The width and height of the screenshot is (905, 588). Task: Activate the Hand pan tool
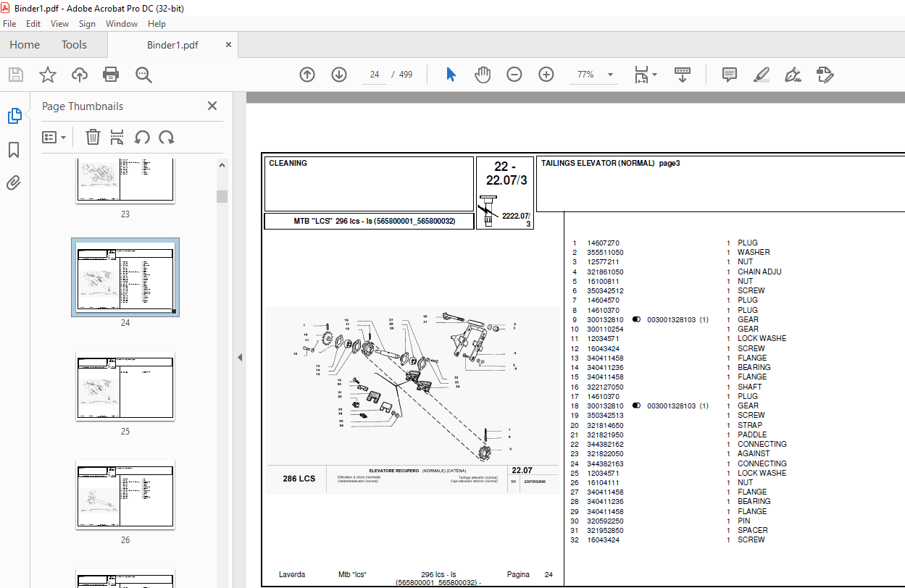point(483,75)
